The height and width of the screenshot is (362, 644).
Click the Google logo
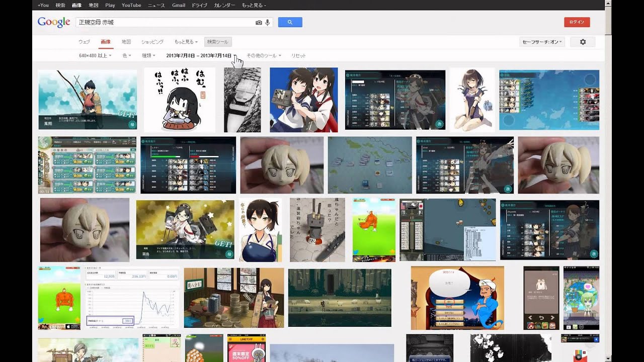click(54, 22)
